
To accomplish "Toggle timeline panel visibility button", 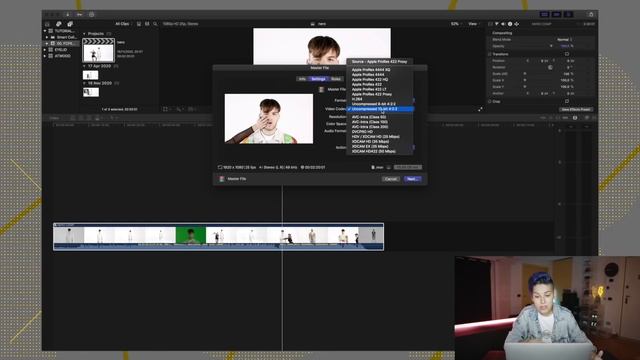I will click(x=556, y=14).
